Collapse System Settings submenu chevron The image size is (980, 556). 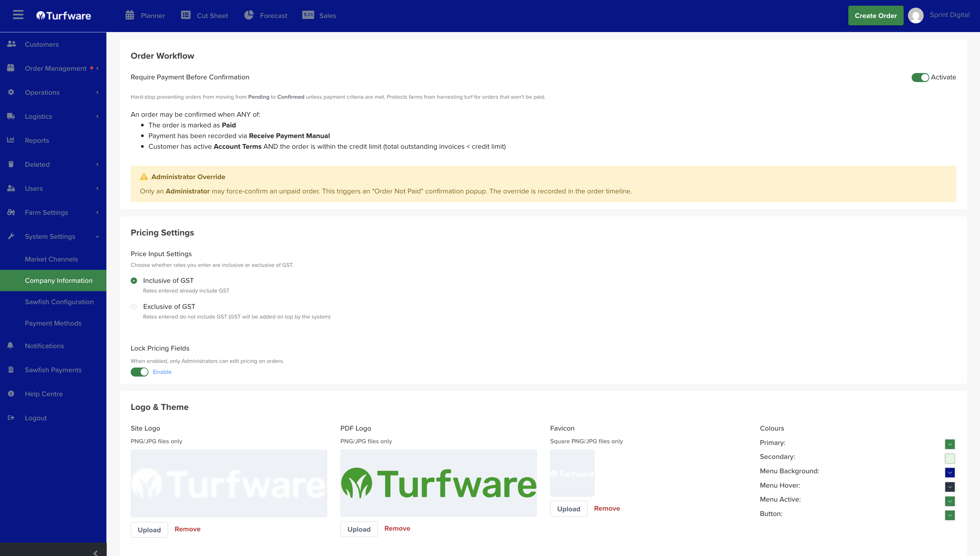point(97,237)
